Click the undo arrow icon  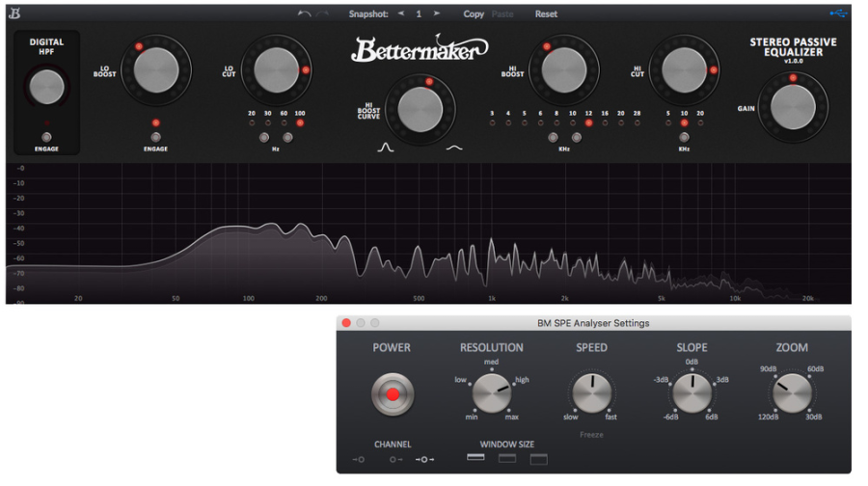click(304, 13)
